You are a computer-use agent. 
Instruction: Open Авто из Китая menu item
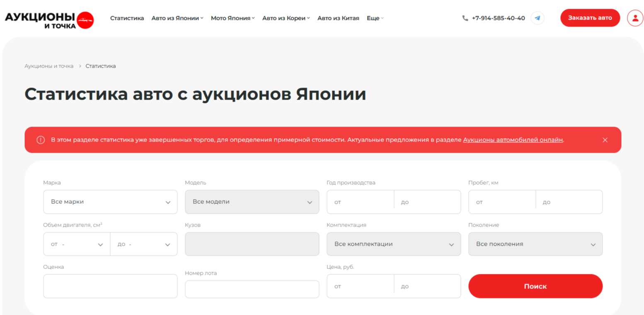[x=338, y=18]
